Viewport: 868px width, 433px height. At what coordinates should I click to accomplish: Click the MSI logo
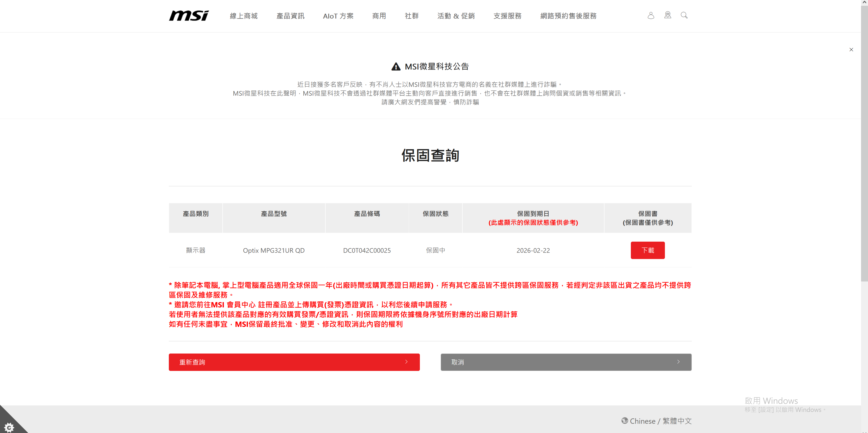tap(189, 16)
